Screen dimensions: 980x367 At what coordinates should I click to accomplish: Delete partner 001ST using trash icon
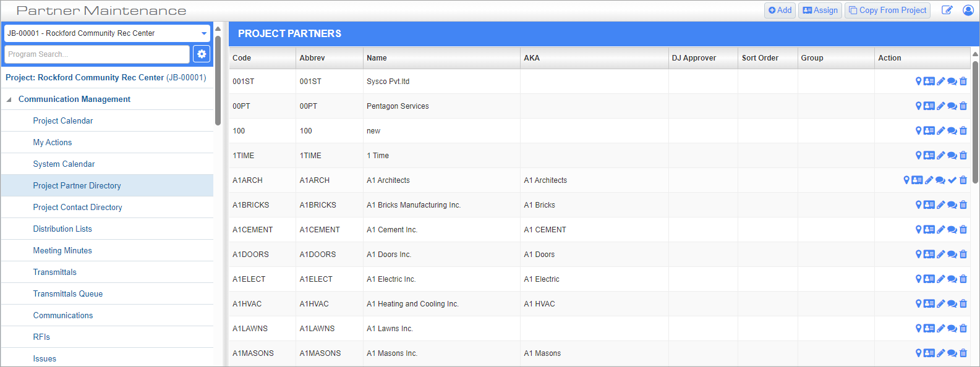[x=963, y=81]
